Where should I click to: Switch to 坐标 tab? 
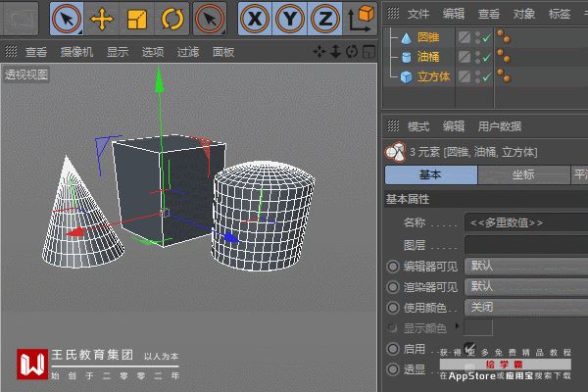(x=523, y=174)
